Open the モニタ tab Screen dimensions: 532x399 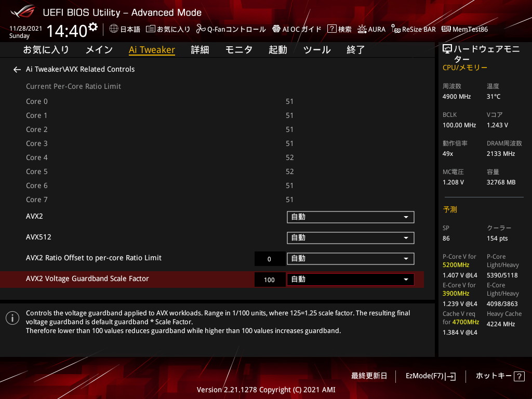pyautogui.click(x=239, y=50)
